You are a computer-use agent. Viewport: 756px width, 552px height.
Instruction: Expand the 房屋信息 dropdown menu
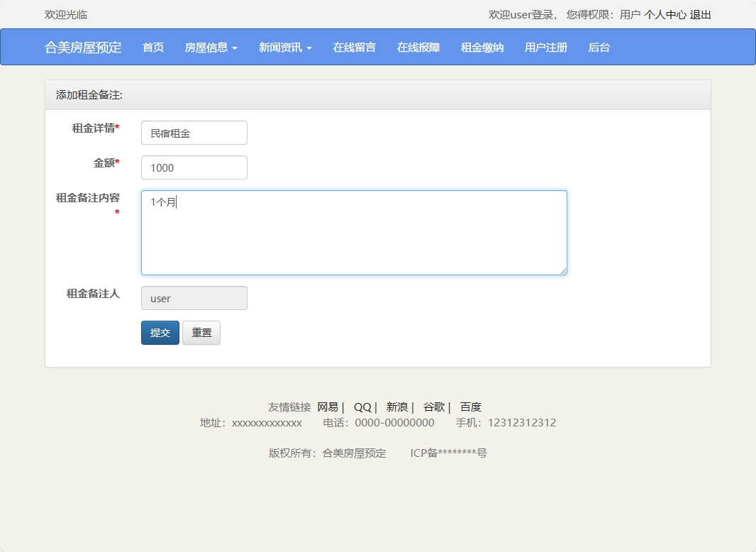tap(211, 47)
